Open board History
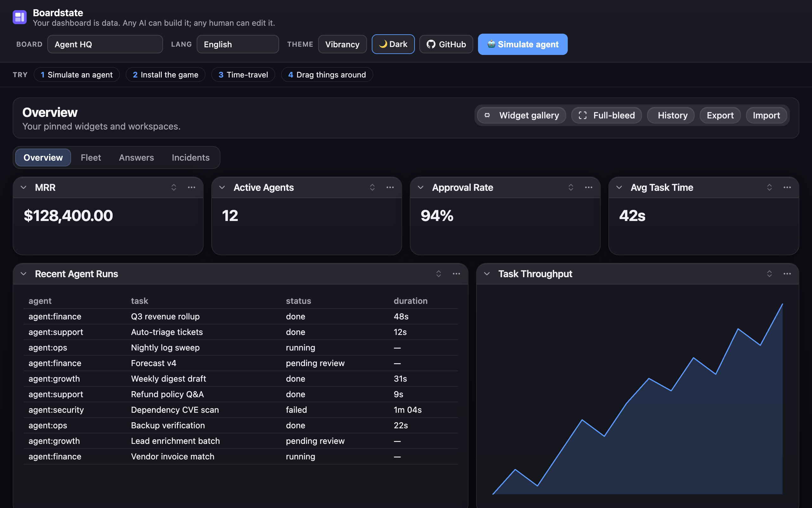 tap(671, 116)
